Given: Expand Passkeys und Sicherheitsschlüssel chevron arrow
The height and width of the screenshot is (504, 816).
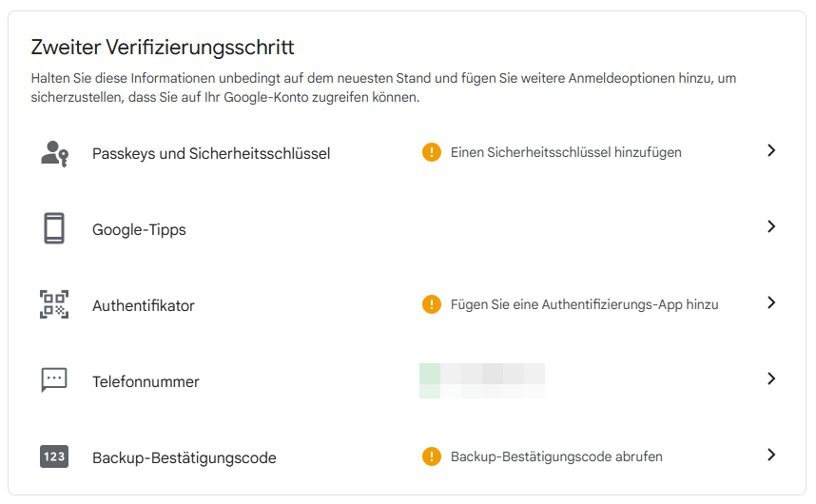Looking at the screenshot, I should click(771, 150).
